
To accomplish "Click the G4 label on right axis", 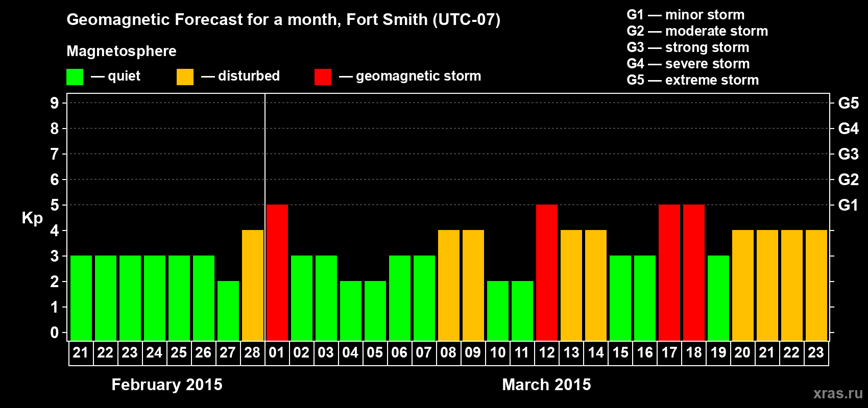I will (849, 129).
